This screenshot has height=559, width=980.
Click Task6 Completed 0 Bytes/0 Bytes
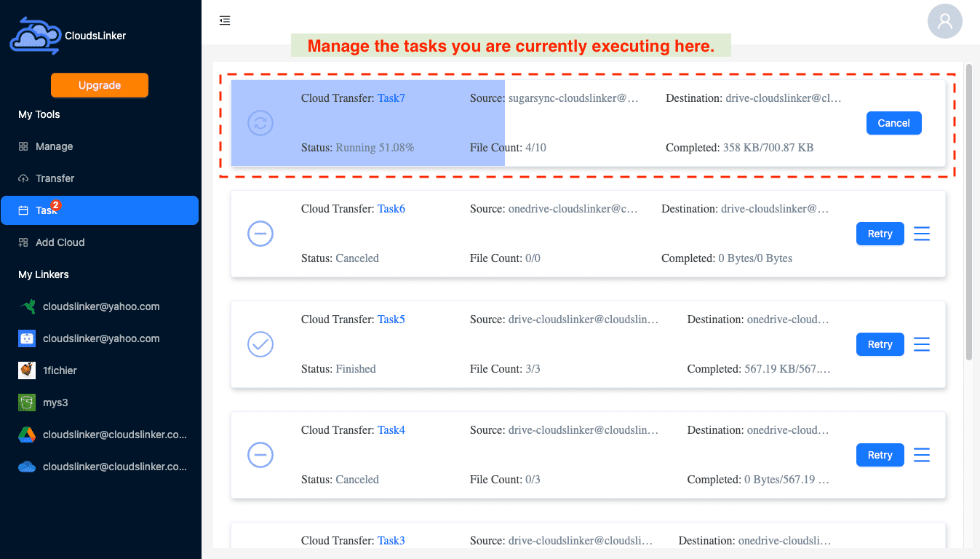[727, 258]
